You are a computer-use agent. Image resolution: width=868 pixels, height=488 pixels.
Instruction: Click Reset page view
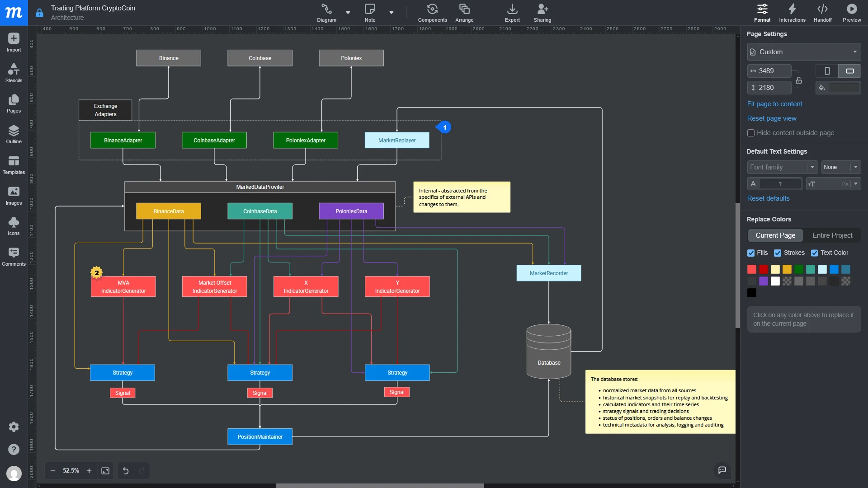pyautogui.click(x=772, y=118)
